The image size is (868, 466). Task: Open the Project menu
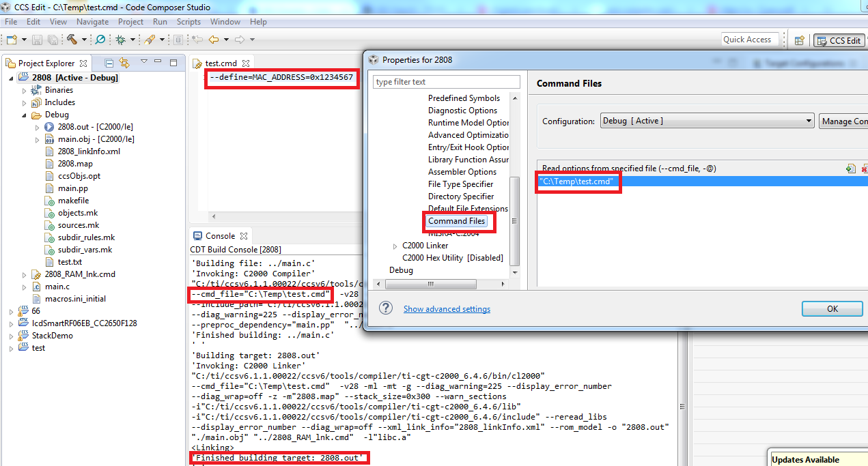[130, 22]
